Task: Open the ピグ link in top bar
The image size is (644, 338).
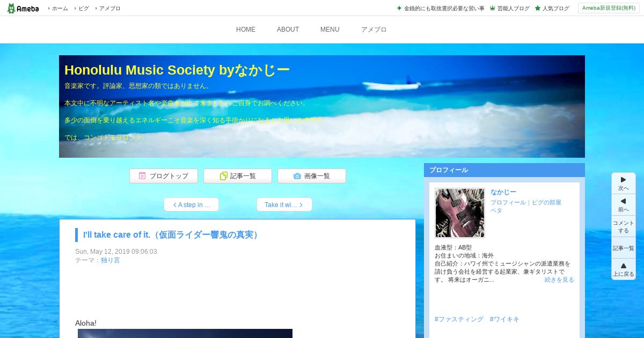Action: (84, 9)
